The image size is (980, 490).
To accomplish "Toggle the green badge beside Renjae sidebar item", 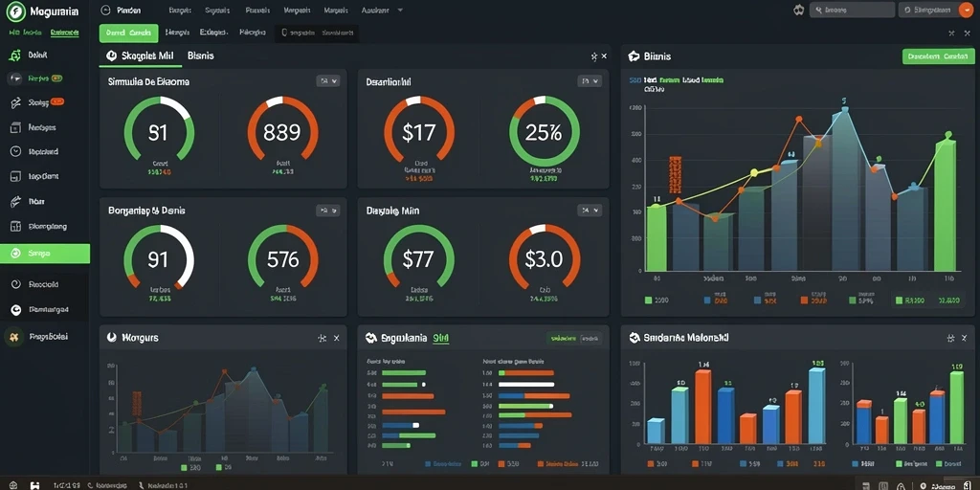I will click(x=56, y=78).
